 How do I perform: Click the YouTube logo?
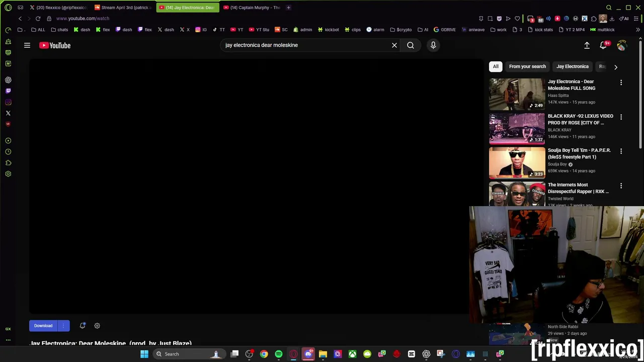coord(55,45)
